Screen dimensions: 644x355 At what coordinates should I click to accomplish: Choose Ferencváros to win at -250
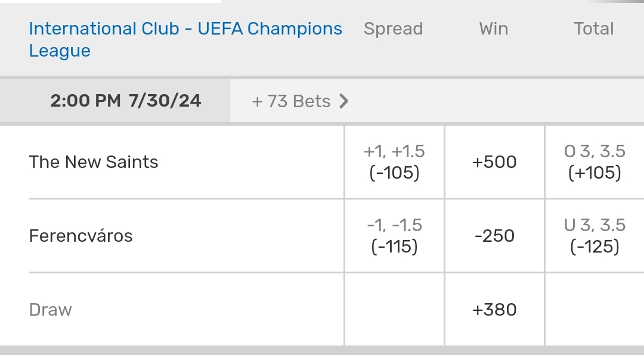(x=494, y=236)
